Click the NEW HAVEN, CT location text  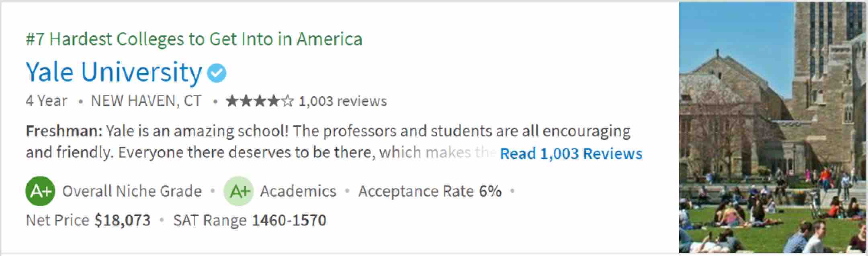click(x=146, y=101)
